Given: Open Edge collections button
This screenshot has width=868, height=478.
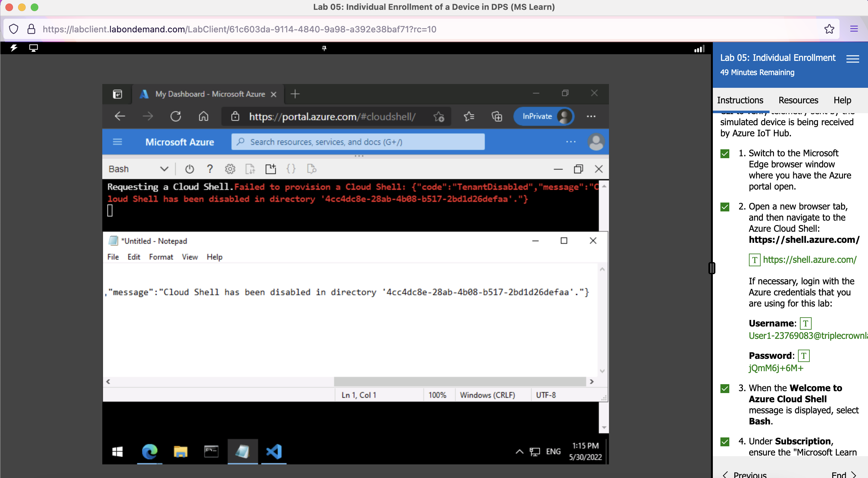Looking at the screenshot, I should [497, 116].
